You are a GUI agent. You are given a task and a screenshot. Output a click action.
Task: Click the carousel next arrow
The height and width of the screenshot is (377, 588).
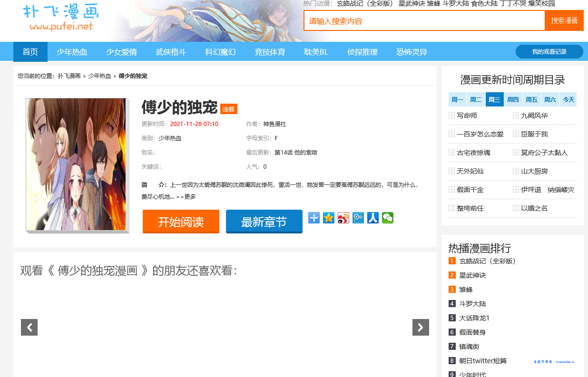pyautogui.click(x=421, y=327)
